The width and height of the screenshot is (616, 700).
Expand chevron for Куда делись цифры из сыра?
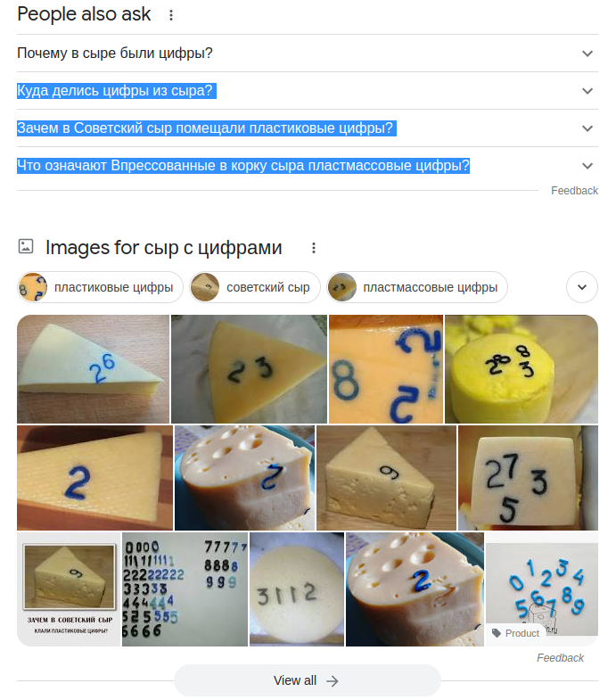pyautogui.click(x=587, y=91)
